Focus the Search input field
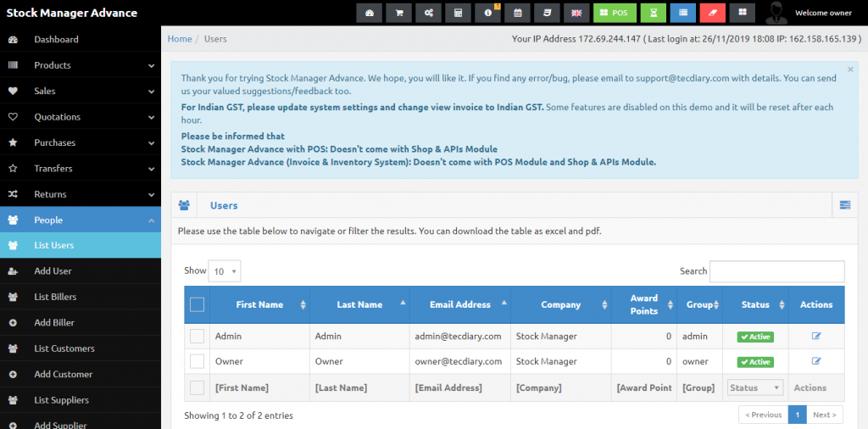 (777, 271)
